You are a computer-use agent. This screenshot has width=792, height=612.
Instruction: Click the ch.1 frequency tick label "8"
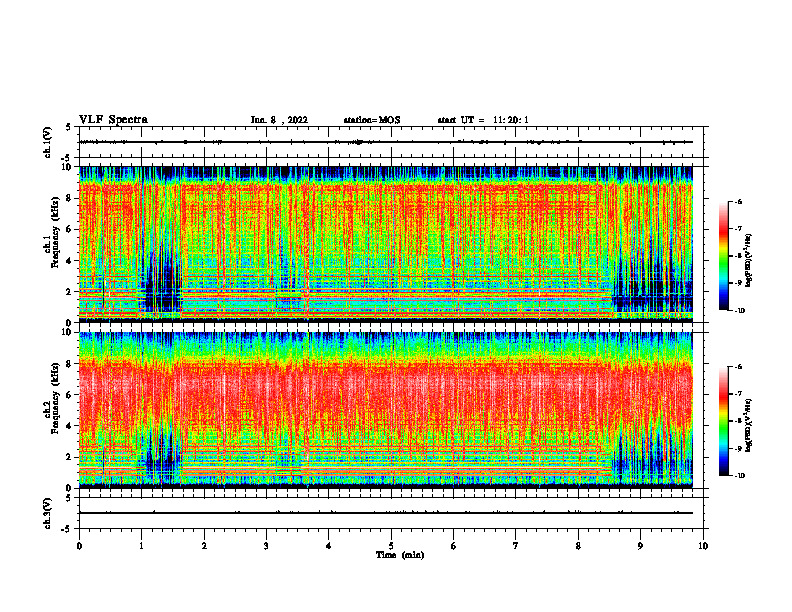(x=70, y=198)
